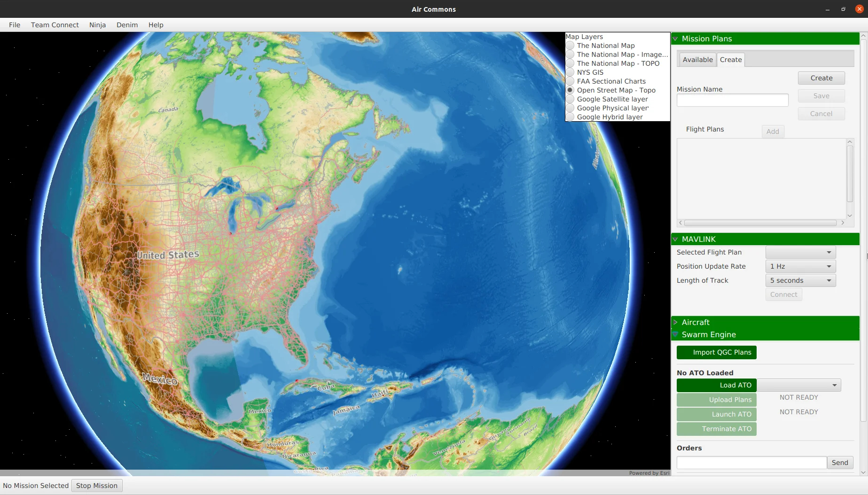Select Google Satellite layer
The width and height of the screenshot is (868, 495).
click(570, 99)
